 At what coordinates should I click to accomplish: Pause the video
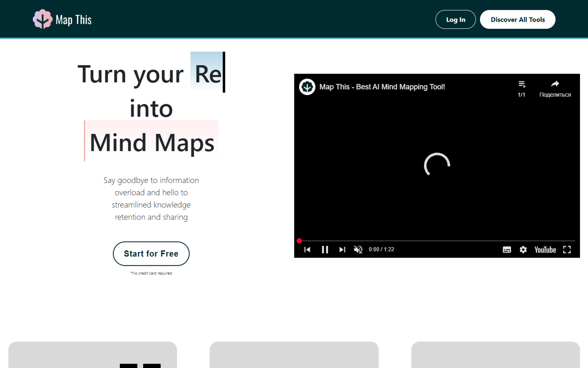pyautogui.click(x=325, y=250)
